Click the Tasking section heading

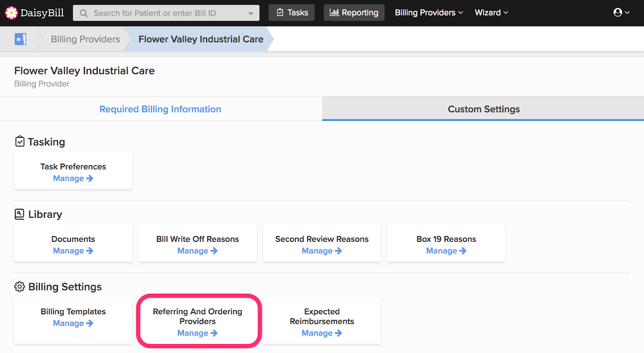[x=46, y=142]
